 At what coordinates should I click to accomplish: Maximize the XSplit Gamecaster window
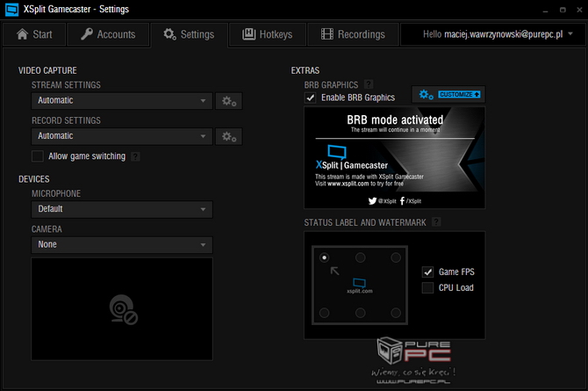(x=563, y=10)
